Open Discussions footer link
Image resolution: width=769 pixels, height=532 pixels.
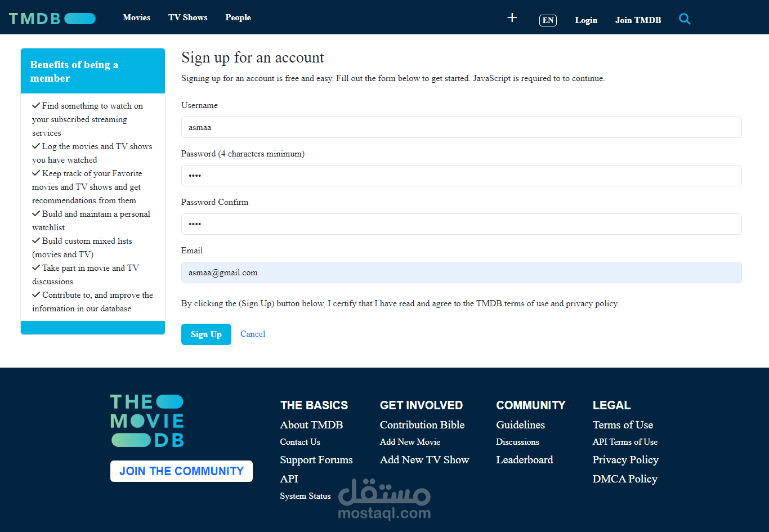click(517, 442)
